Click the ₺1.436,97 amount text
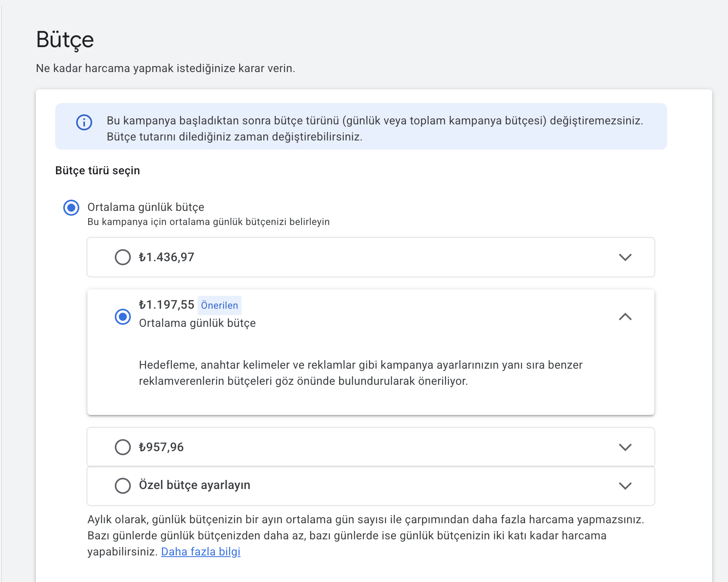The height and width of the screenshot is (582, 728). (166, 257)
